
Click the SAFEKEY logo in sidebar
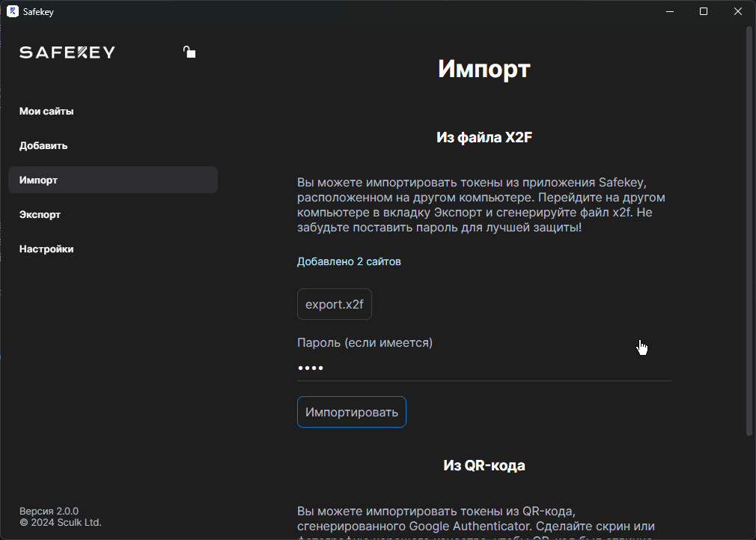(67, 52)
